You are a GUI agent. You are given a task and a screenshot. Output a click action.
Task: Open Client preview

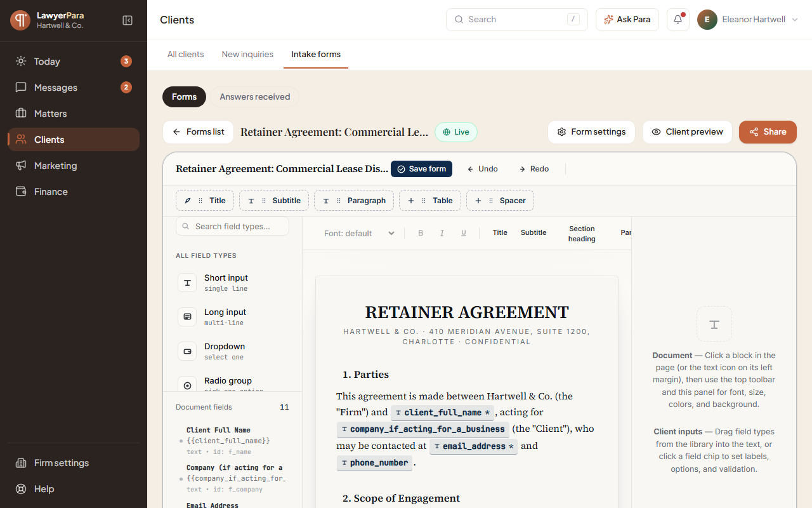[688, 132]
